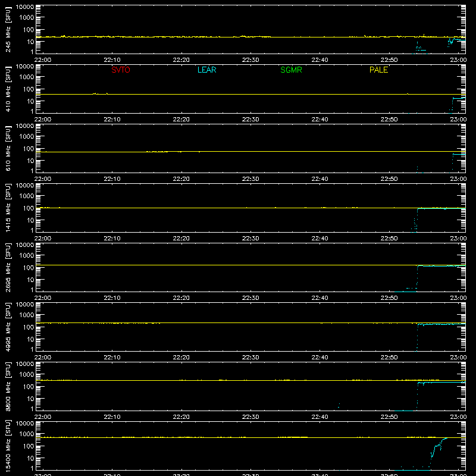Image resolution: width=476 pixels, height=476 pixels.
Task: Click 22:30 time label below 1415 MHz plot
Action: coord(250,239)
